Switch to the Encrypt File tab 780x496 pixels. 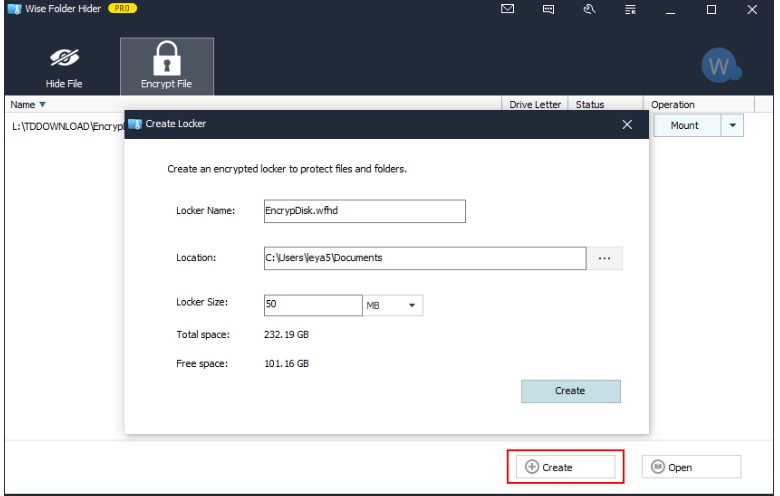coord(167,66)
